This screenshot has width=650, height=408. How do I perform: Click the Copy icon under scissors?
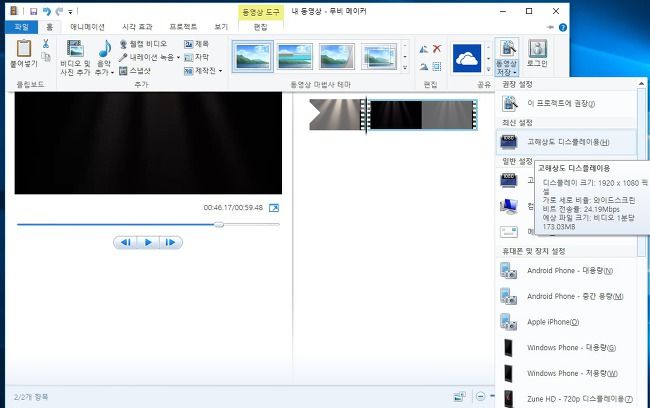(46, 57)
